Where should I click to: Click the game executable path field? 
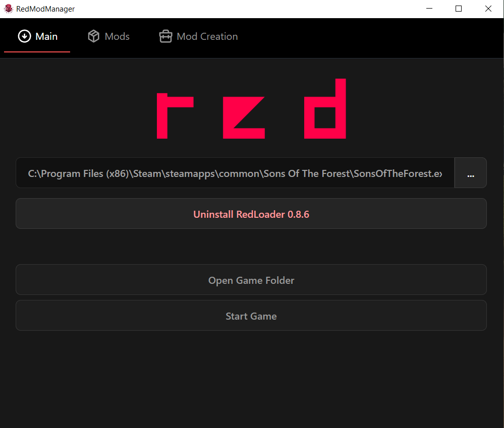click(235, 173)
